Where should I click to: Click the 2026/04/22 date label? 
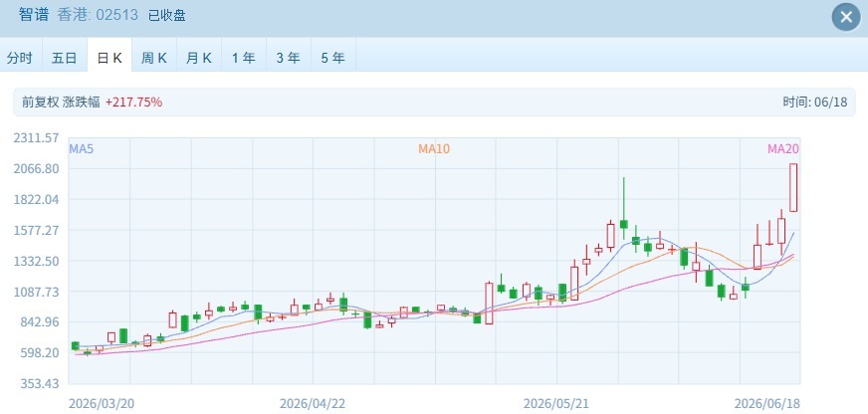(313, 404)
